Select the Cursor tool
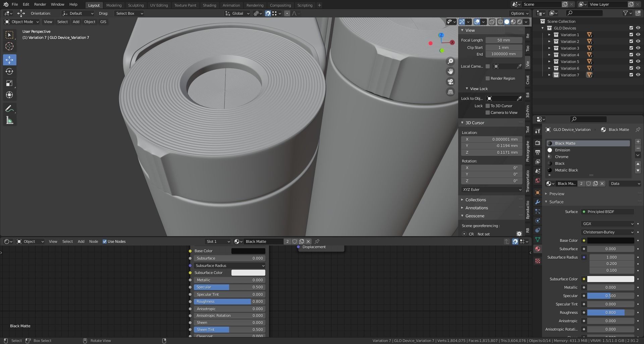The height and width of the screenshot is (344, 644). 9,46
